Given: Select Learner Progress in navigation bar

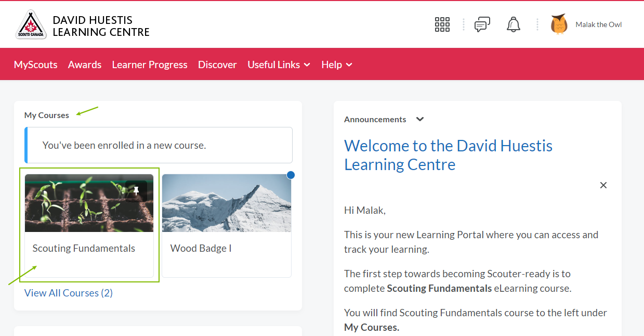Looking at the screenshot, I should pyautogui.click(x=150, y=64).
